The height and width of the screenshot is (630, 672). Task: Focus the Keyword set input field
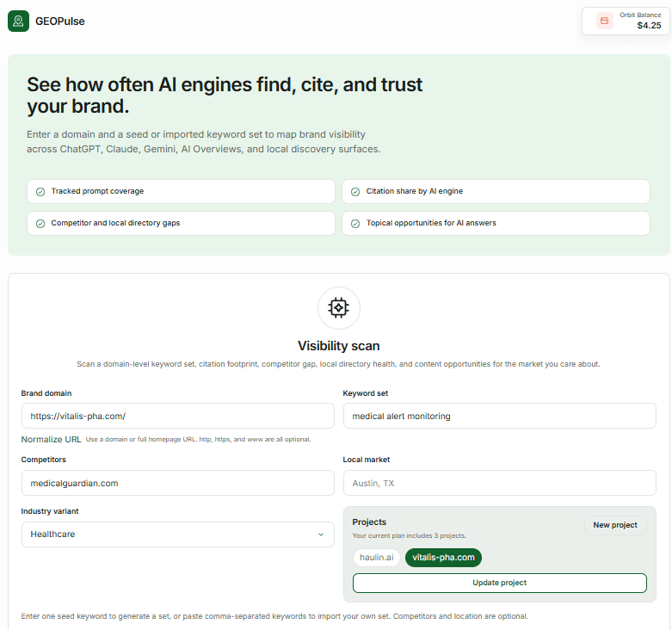click(x=500, y=416)
